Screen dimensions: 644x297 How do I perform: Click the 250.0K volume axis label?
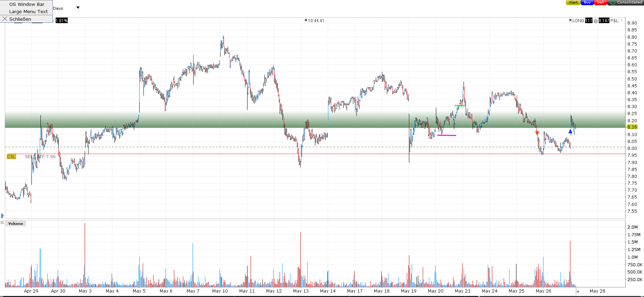(x=635, y=280)
